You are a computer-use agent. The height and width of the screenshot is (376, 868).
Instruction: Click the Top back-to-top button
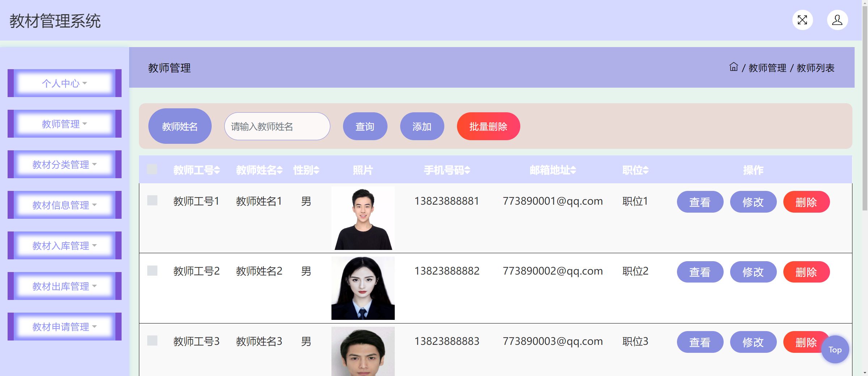click(x=835, y=349)
